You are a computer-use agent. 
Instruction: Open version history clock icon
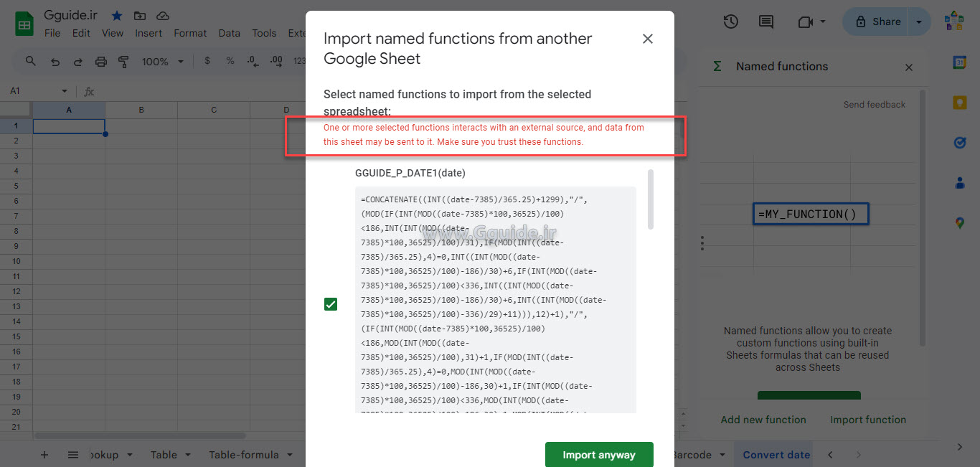(730, 22)
